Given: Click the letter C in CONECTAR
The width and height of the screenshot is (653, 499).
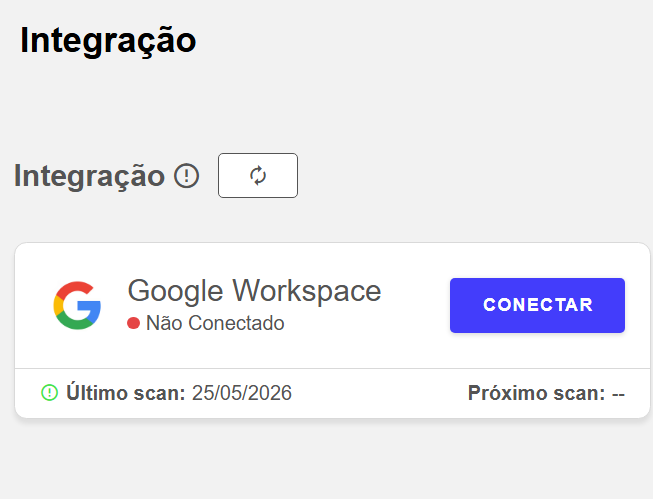Looking at the screenshot, I should pos(489,305).
